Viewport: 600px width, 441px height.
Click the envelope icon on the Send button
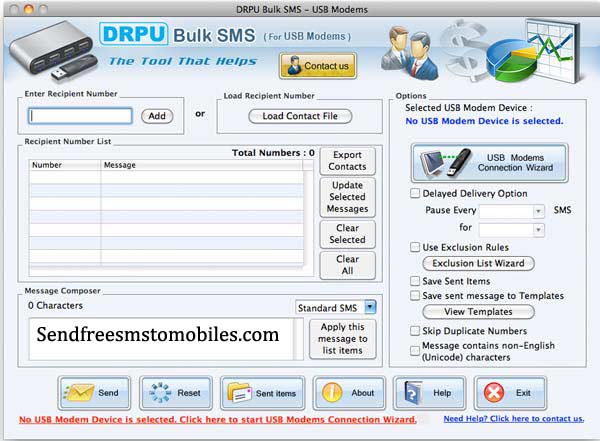pyautogui.click(x=79, y=392)
